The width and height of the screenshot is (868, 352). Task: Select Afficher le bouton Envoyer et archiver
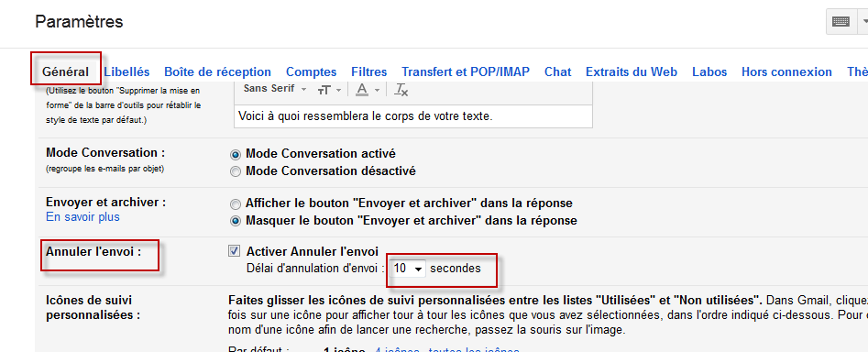coord(236,203)
